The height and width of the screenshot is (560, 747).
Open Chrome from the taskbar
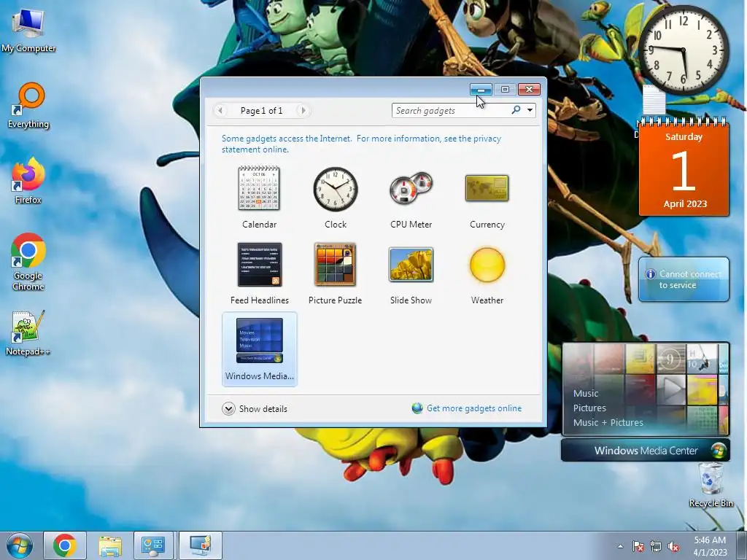65,545
